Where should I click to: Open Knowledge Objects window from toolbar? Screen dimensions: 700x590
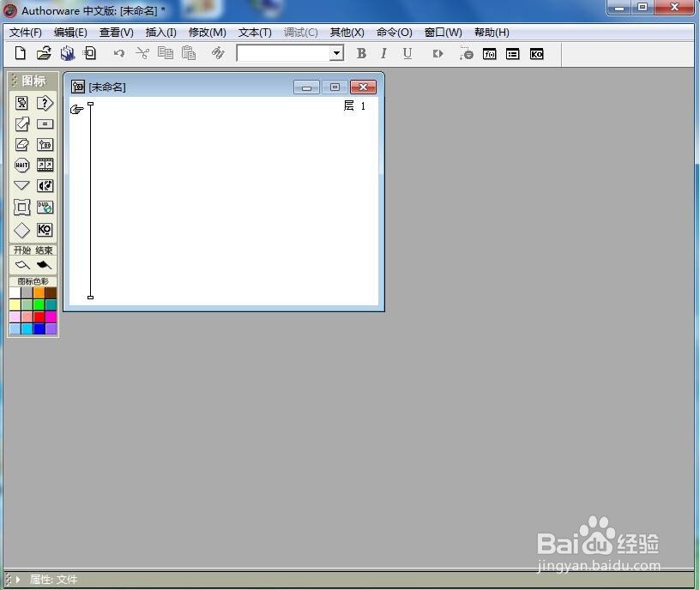pyautogui.click(x=536, y=54)
